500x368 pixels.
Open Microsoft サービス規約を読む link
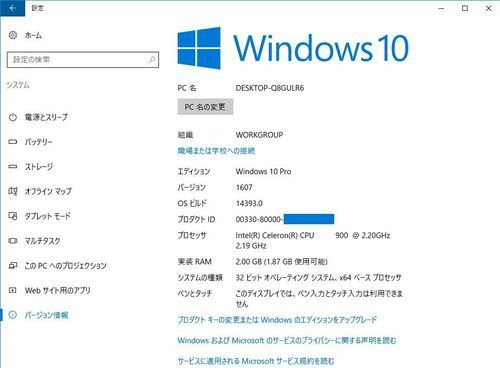point(256,361)
